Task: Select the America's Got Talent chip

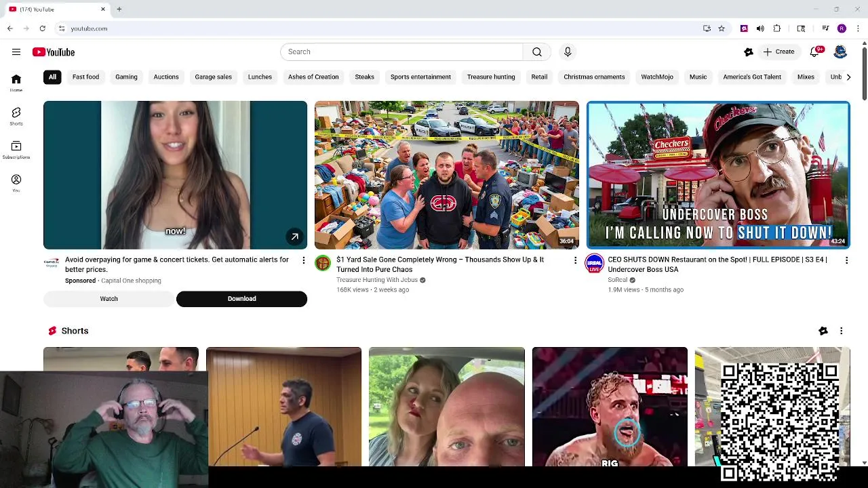Action: (x=752, y=77)
